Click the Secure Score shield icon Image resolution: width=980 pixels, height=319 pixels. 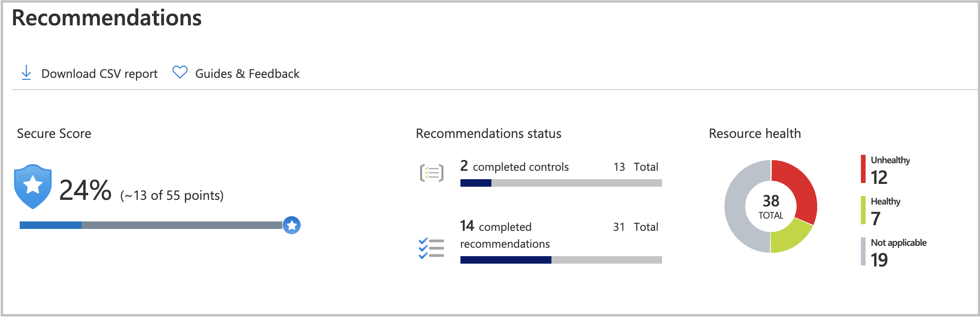pyautogui.click(x=33, y=186)
